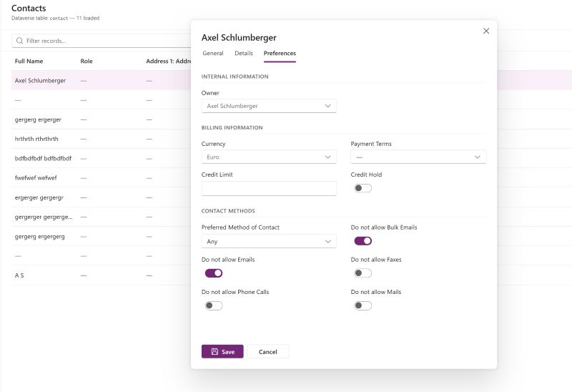Select the gergerg ergerger row
Screen dimensions: 572x392
point(101,119)
